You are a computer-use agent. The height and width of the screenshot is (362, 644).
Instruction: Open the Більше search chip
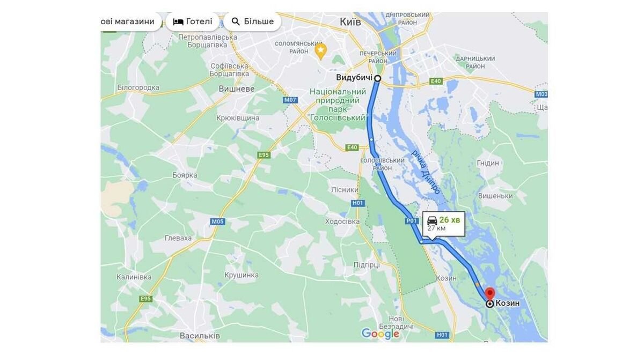252,21
